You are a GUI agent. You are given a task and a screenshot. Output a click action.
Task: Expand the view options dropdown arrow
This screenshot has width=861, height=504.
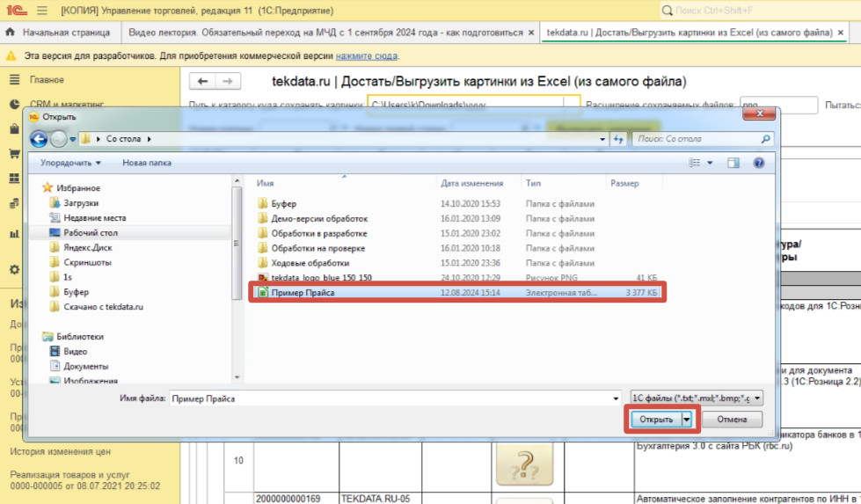coord(710,163)
